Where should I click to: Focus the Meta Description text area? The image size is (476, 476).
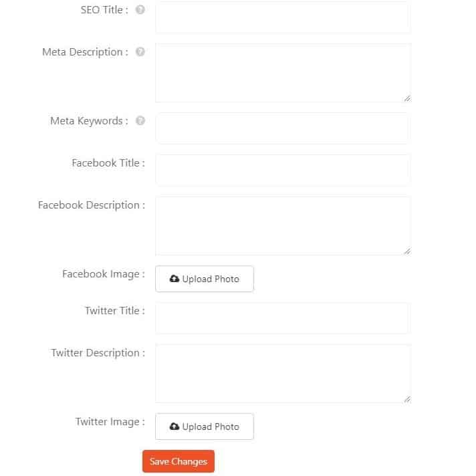click(x=283, y=73)
